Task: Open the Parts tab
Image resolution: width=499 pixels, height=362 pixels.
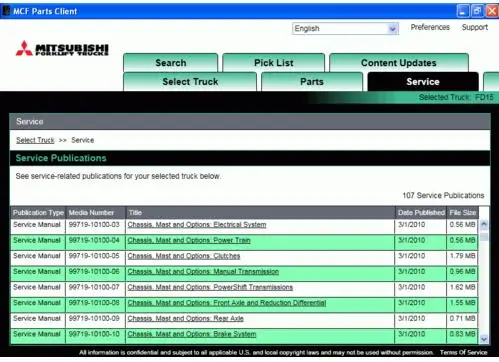Action: tap(312, 82)
